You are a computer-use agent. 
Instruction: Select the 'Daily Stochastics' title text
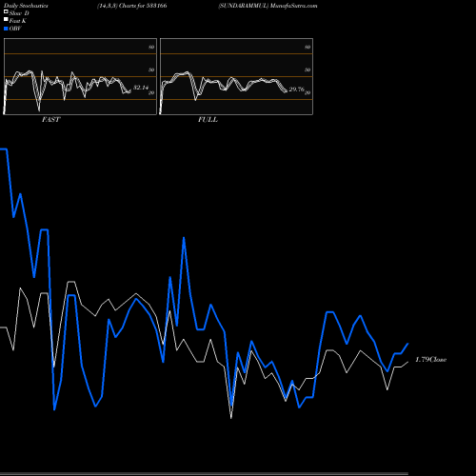pyautogui.click(x=26, y=6)
